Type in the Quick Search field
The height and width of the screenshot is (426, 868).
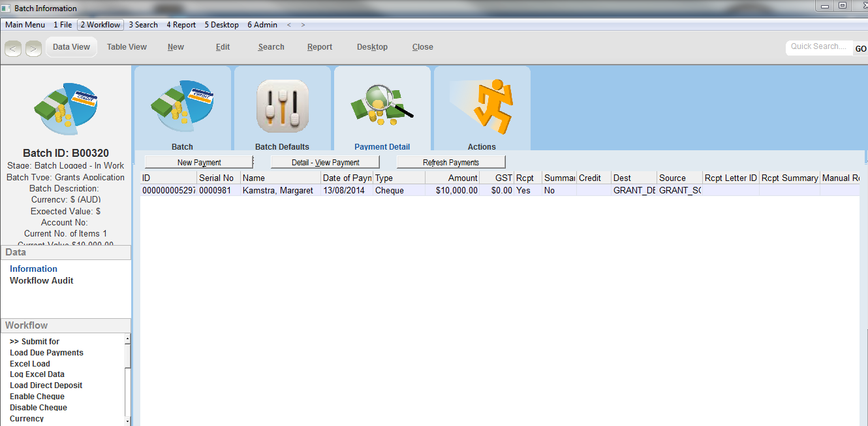(x=818, y=47)
